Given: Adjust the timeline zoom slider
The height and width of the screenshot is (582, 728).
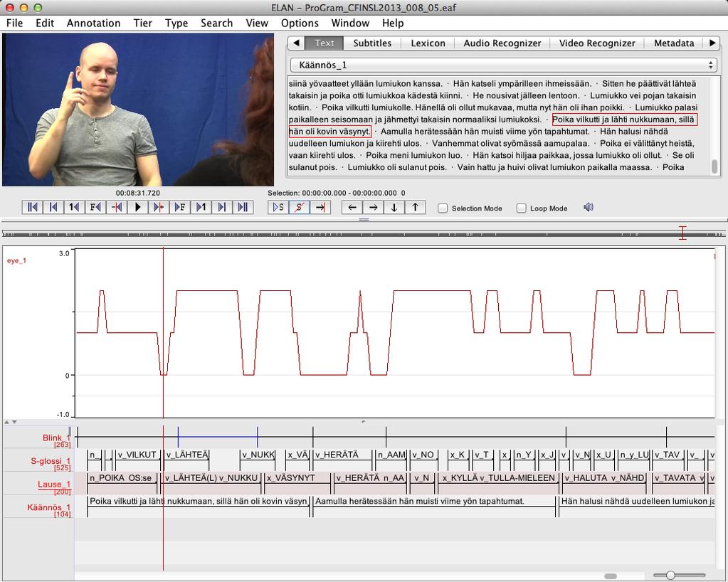Looking at the screenshot, I should coord(670,576).
